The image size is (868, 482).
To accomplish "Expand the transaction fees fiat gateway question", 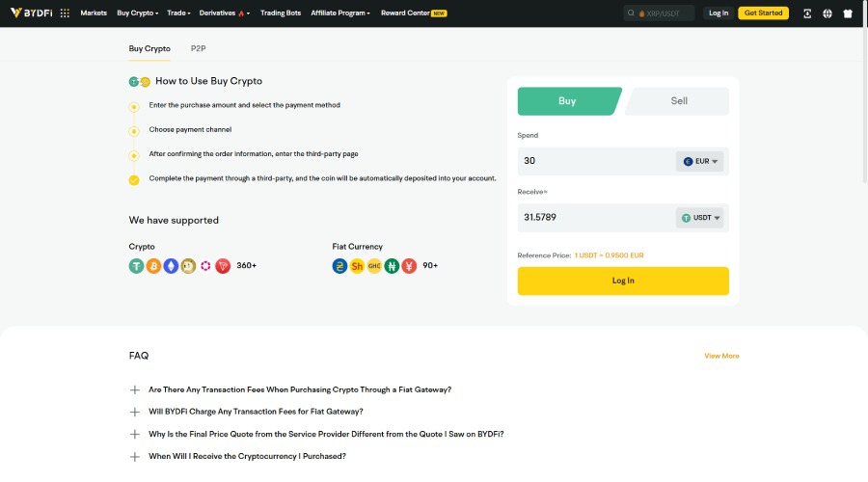I will [300, 389].
